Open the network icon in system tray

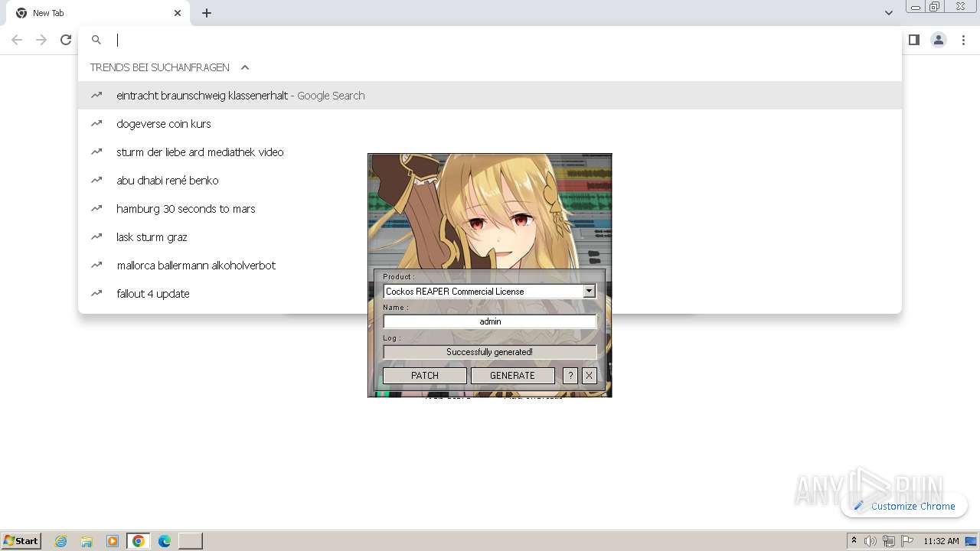coord(889,541)
